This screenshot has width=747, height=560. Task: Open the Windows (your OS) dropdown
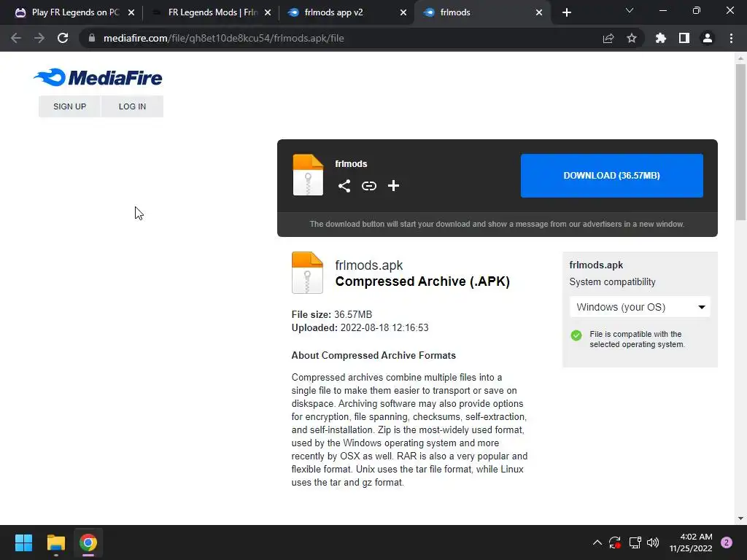[x=640, y=307]
